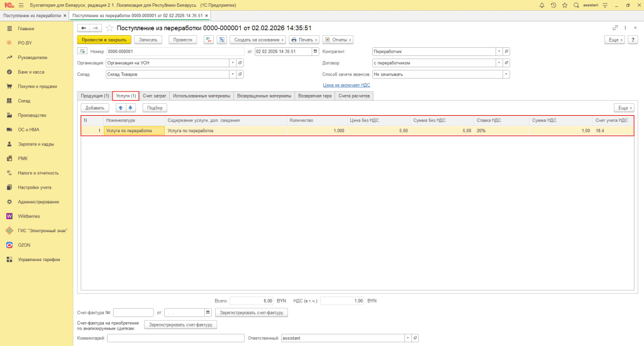The height and width of the screenshot is (346, 644).
Task: Click the back navigation arrow
Action: 83,28
